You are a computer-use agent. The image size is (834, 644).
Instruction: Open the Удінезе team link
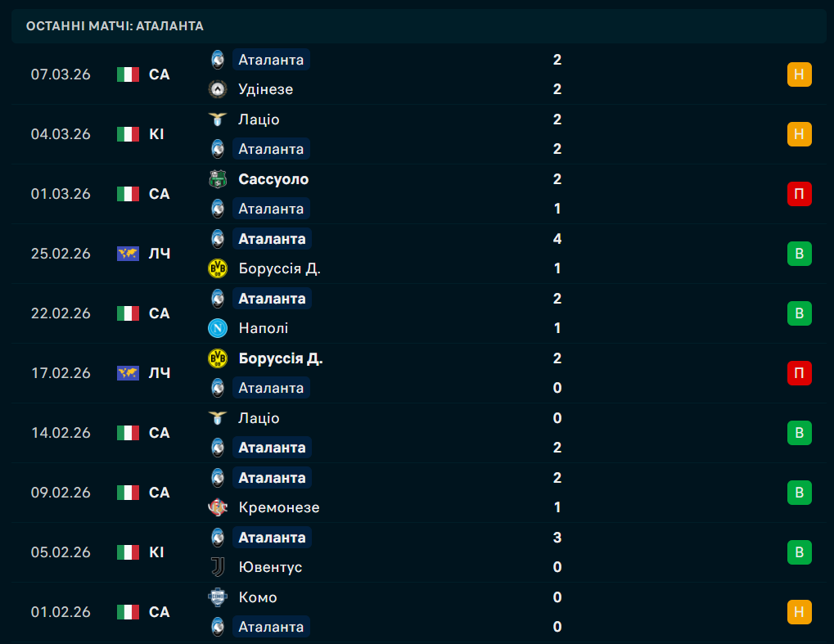pyautogui.click(x=265, y=89)
